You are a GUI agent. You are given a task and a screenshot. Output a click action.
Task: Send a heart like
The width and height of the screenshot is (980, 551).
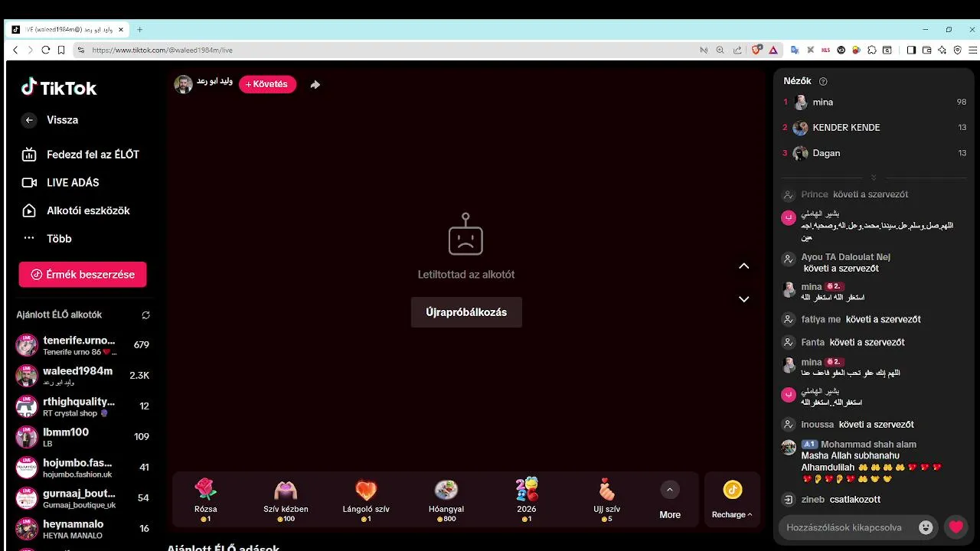[955, 527]
